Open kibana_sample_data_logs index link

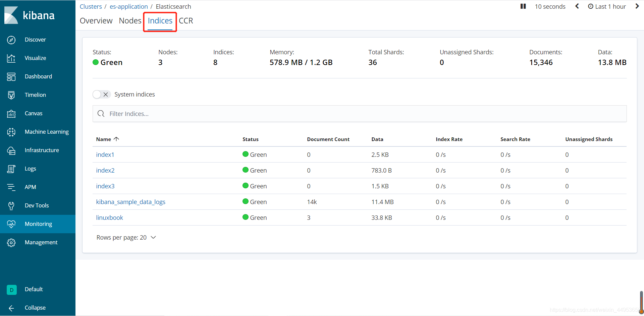click(x=130, y=202)
